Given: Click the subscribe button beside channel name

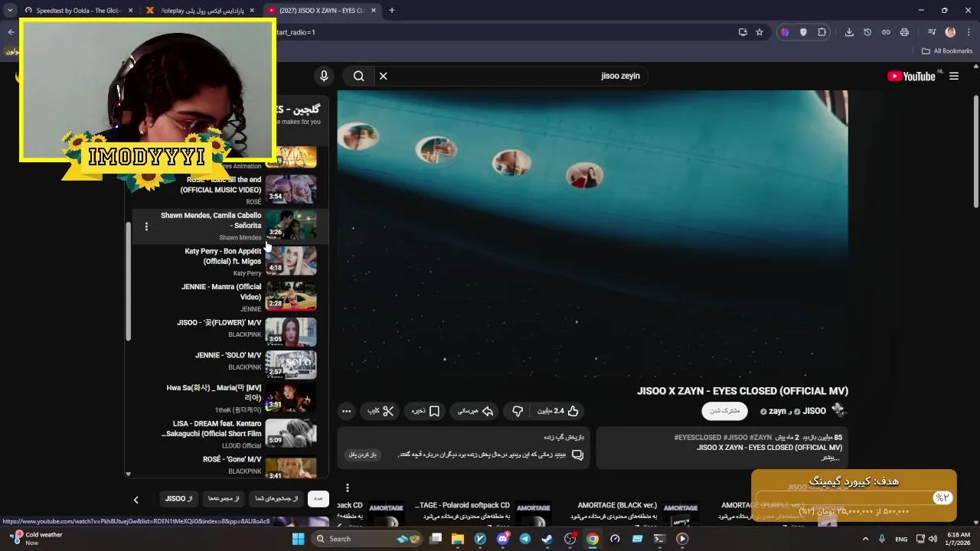Looking at the screenshot, I should tap(724, 411).
